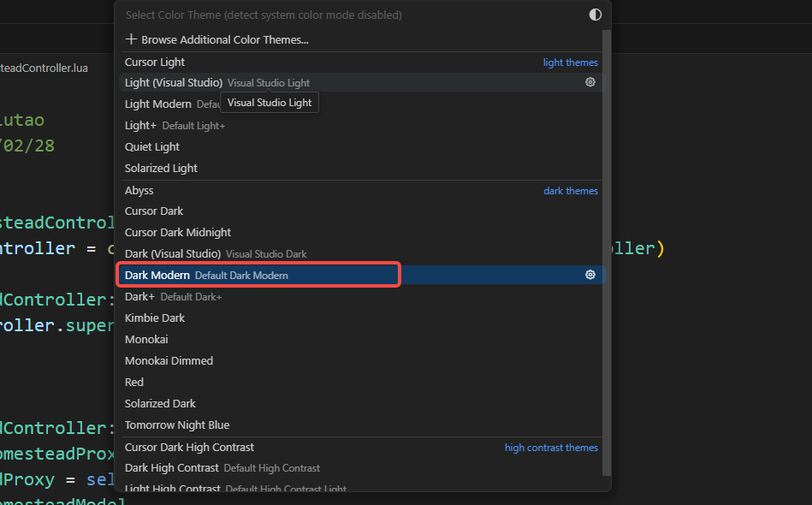The image size is (812, 505).
Task: Select Dark (Visual Studio) theme
Action: (361, 254)
